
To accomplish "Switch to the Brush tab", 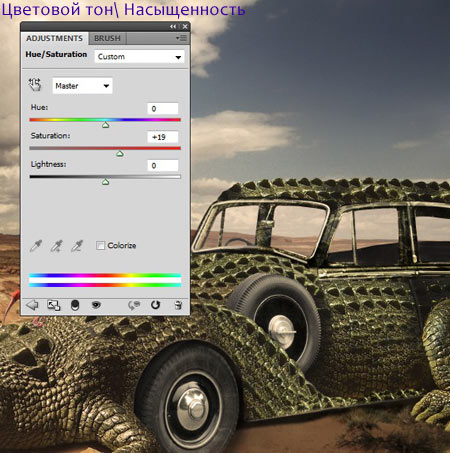I will pos(107,38).
